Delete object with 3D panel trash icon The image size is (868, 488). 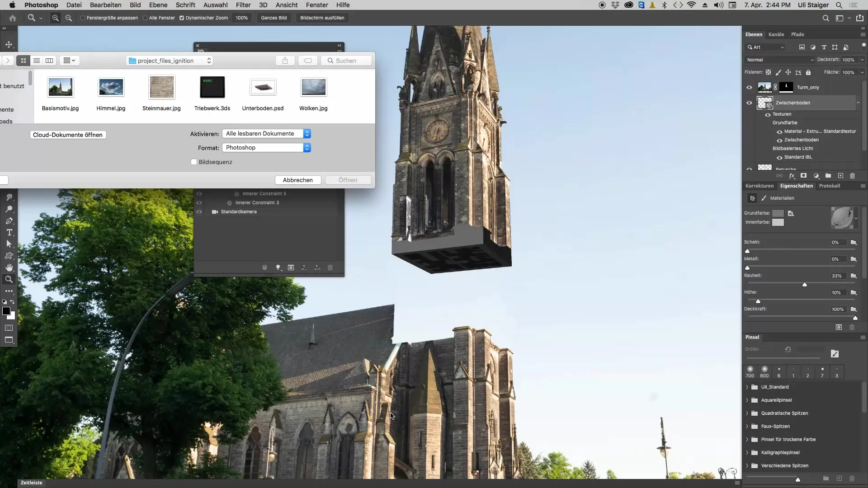(330, 267)
